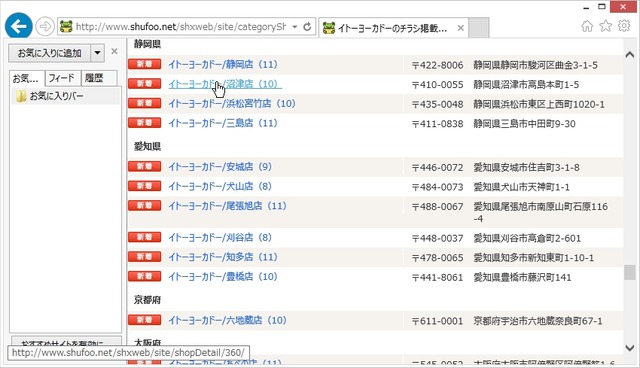This screenshot has width=640, height=368.
Task: Click address 愛知県豊橋市藤沢町141
Action: (x=522, y=277)
